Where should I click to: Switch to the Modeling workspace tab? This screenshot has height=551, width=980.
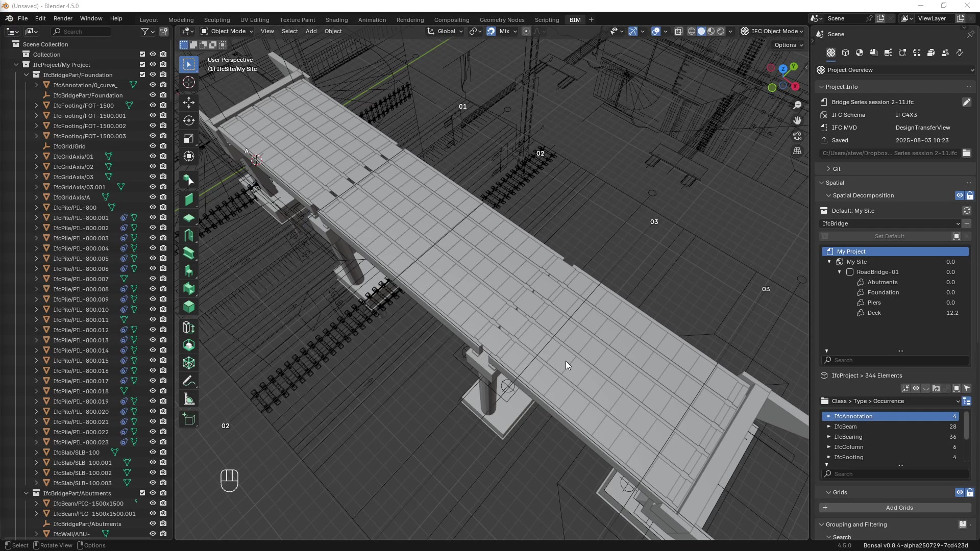coord(181,20)
